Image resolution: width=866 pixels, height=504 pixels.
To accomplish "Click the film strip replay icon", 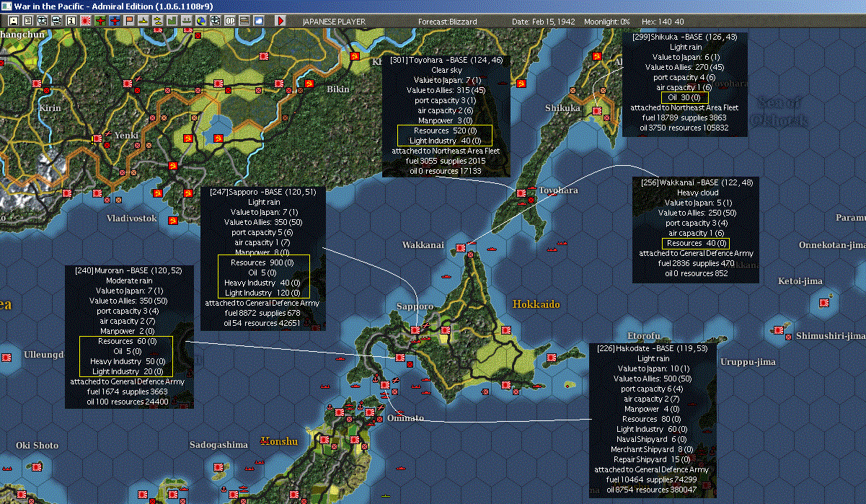I will click(244, 21).
